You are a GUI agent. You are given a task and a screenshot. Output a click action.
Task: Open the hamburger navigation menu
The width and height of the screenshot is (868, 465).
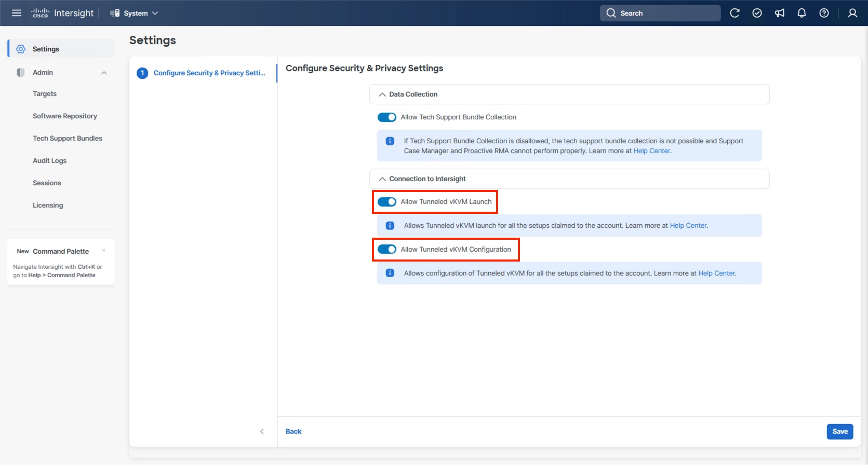(17, 13)
